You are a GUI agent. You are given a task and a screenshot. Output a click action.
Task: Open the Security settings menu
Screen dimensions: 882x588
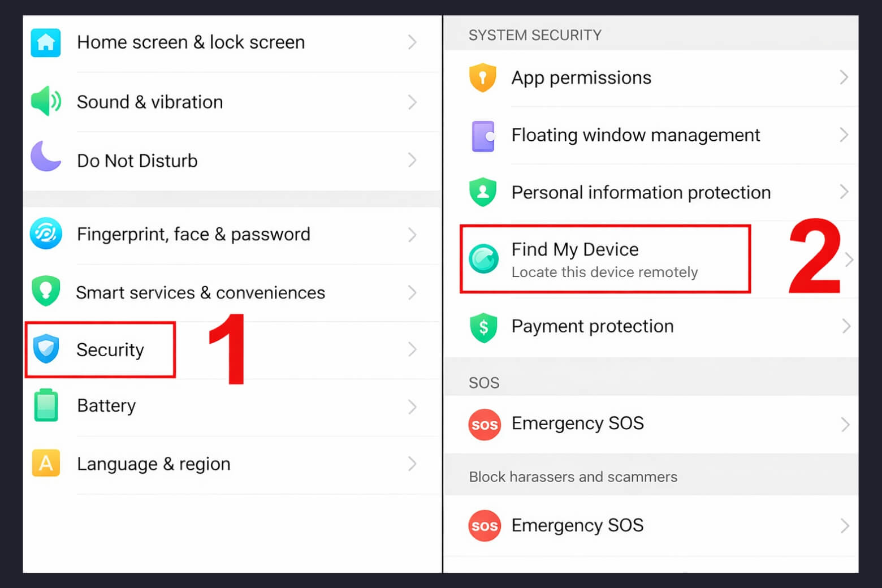point(110,350)
